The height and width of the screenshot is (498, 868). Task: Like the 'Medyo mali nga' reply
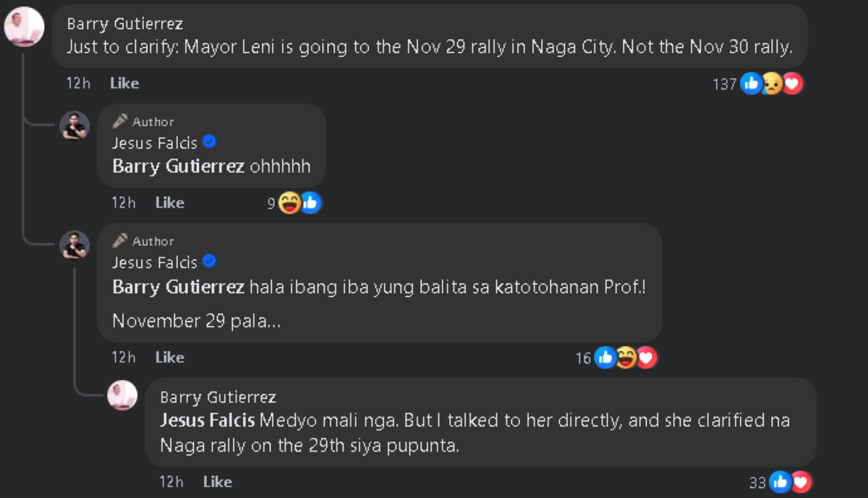coord(217,481)
